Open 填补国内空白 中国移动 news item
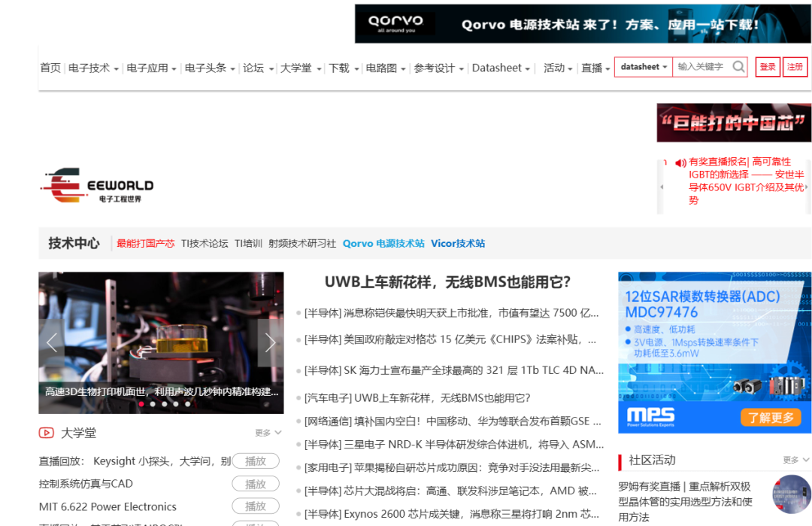The width and height of the screenshot is (812, 526). point(453,421)
